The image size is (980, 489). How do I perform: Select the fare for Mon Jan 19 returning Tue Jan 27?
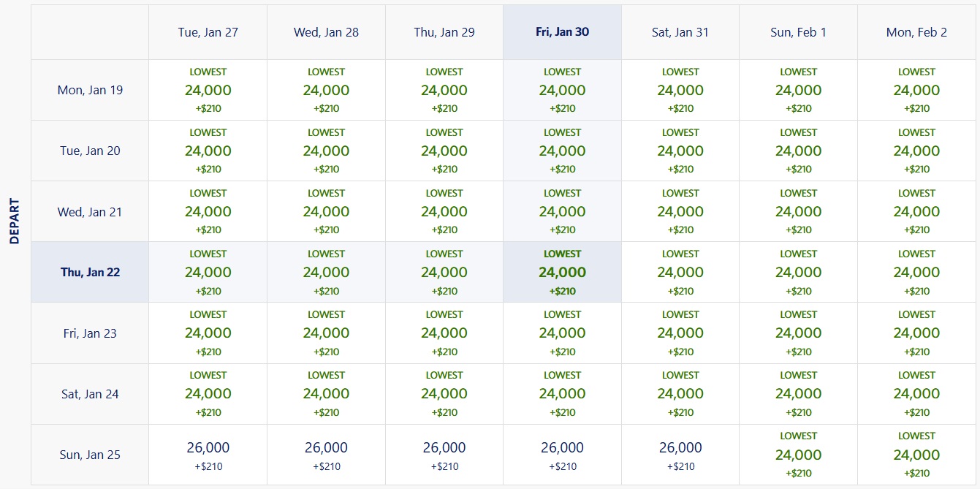pyautogui.click(x=208, y=89)
